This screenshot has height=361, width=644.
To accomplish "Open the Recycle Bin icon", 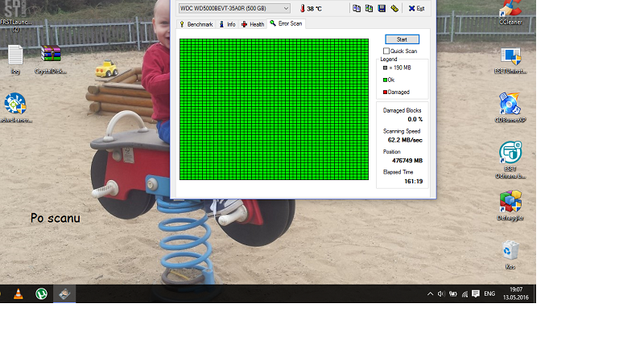I will click(x=510, y=252).
